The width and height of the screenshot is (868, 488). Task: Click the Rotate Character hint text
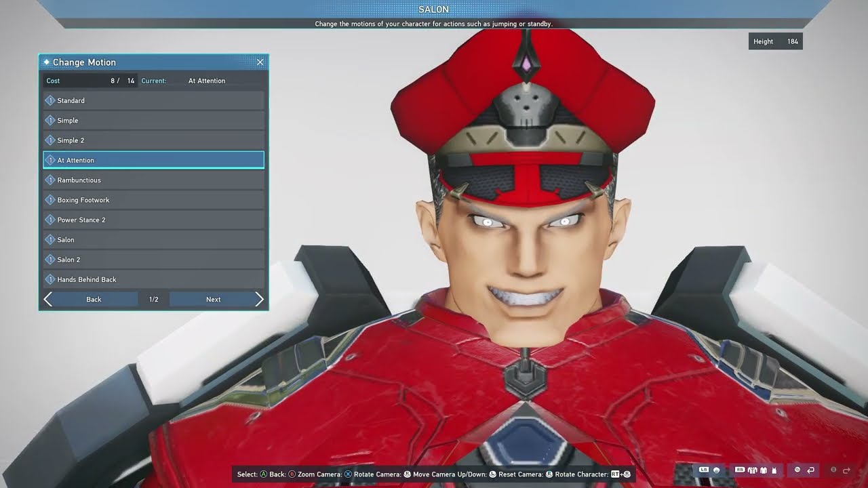(581, 474)
